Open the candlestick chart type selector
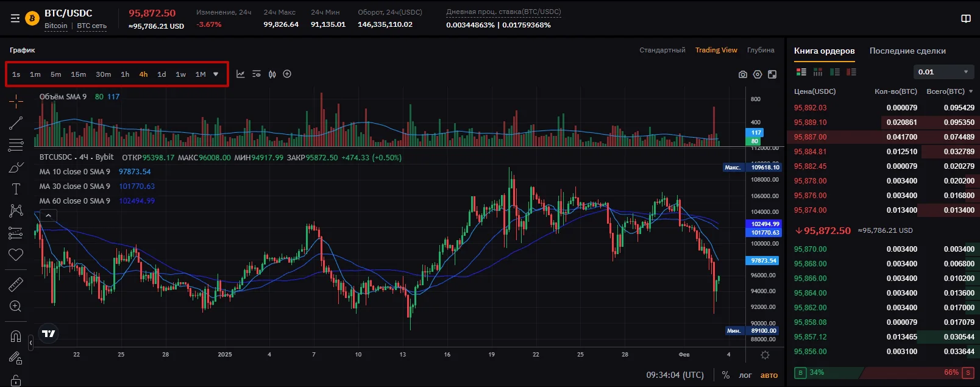The height and width of the screenshot is (387, 980). 272,74
